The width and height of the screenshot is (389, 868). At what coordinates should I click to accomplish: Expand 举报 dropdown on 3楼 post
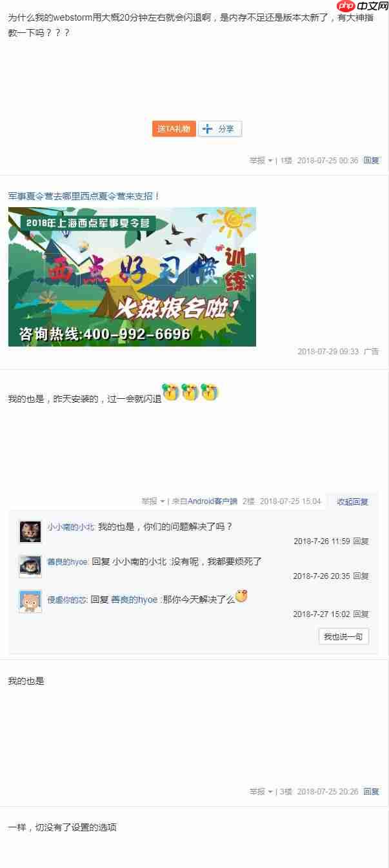pos(261,792)
